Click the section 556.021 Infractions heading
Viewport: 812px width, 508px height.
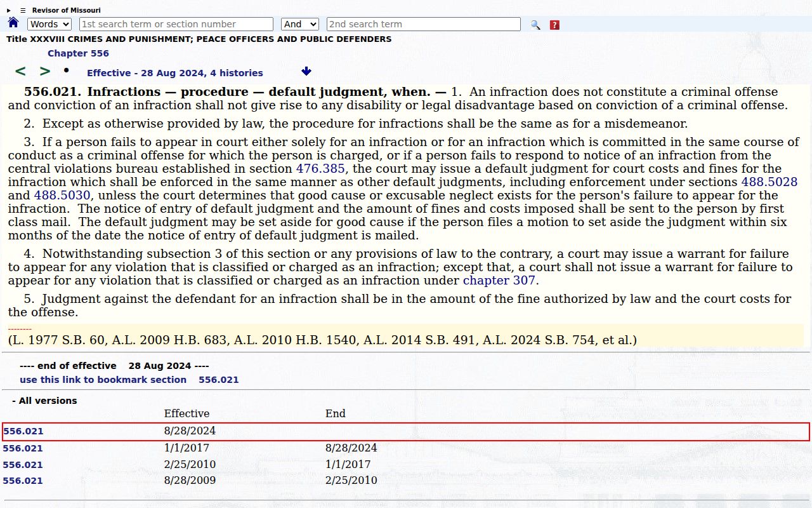pyautogui.click(x=235, y=92)
